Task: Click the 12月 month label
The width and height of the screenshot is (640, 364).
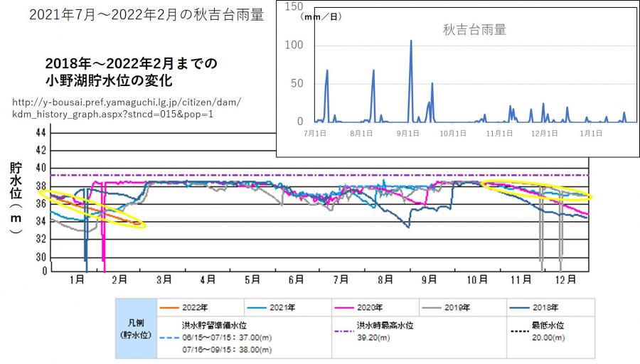Action: (x=566, y=279)
